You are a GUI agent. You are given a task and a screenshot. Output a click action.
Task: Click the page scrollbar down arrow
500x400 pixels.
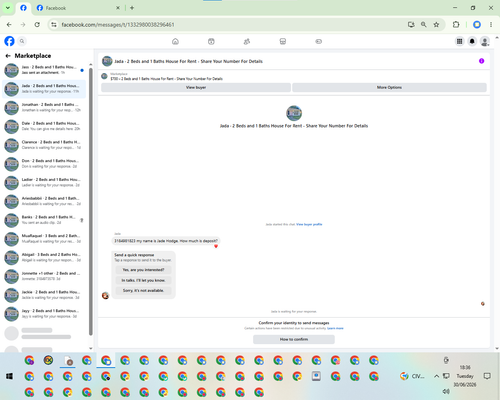tap(497, 349)
